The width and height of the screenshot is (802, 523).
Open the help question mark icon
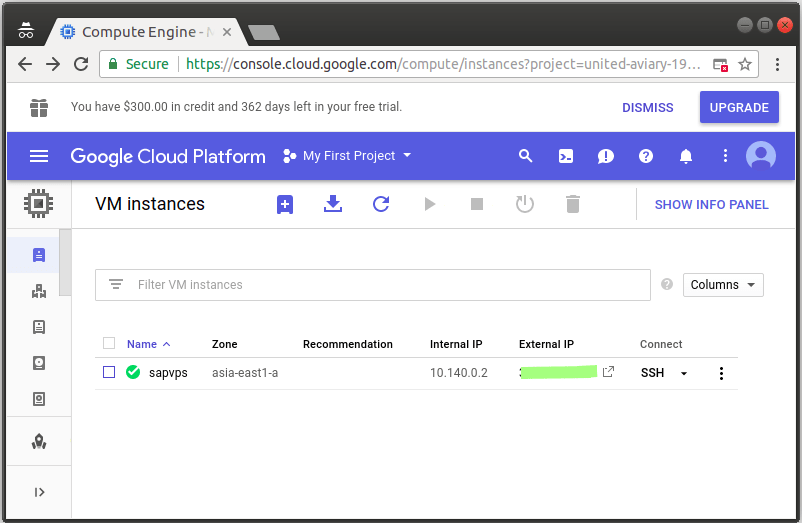pos(646,156)
